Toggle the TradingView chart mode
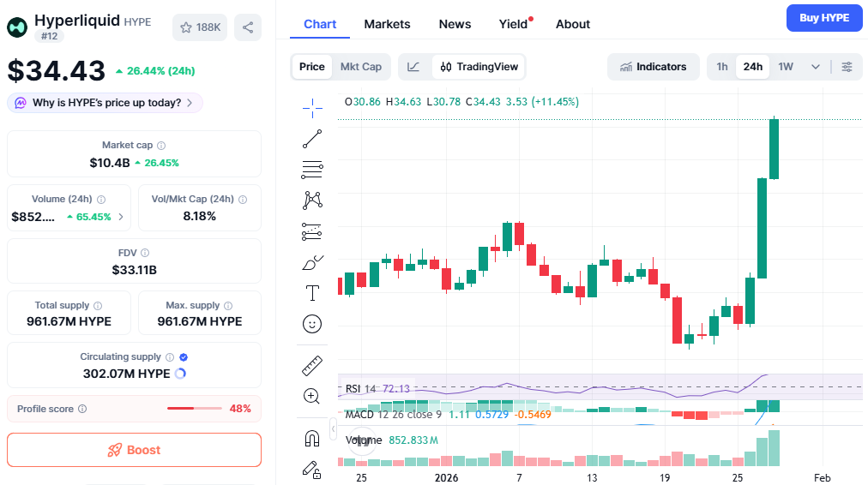The image size is (868, 485). point(479,67)
